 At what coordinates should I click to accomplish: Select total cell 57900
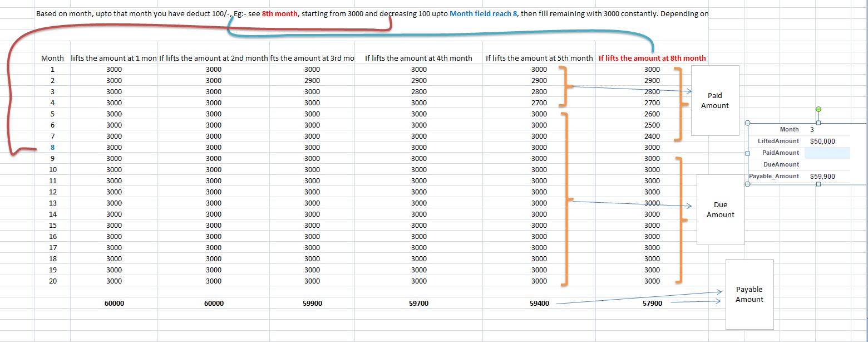652,304
